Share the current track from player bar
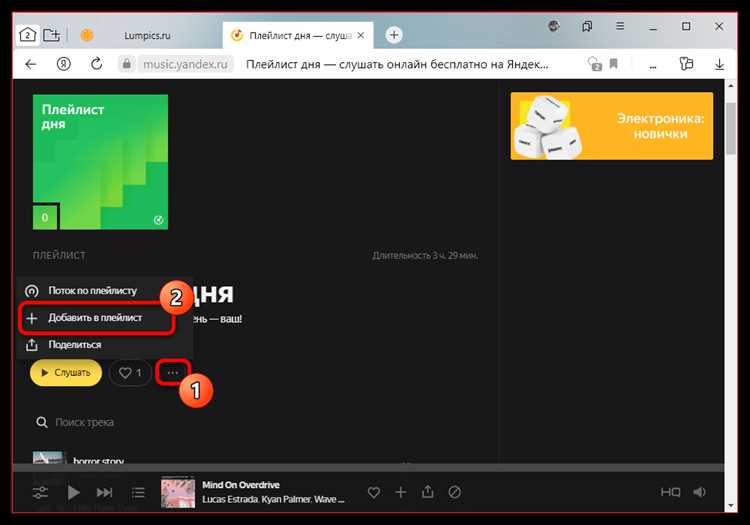The width and height of the screenshot is (750, 525). (x=428, y=492)
